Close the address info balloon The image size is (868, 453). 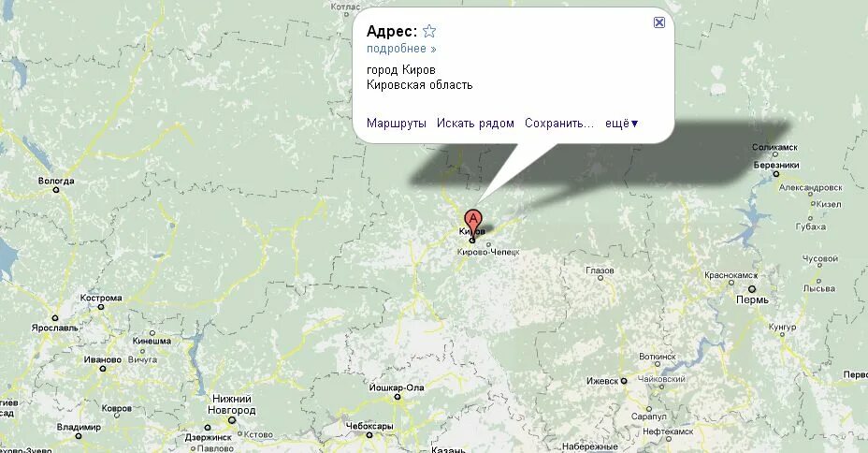[658, 22]
